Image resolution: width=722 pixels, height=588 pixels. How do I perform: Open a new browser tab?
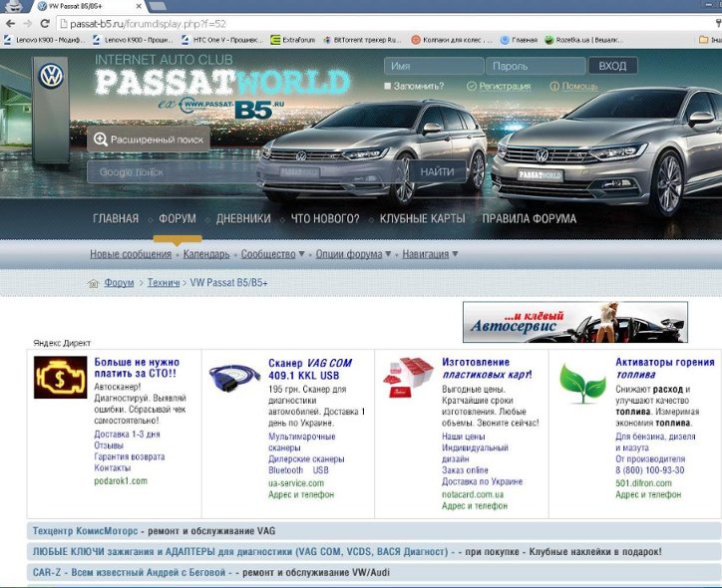coord(158,6)
